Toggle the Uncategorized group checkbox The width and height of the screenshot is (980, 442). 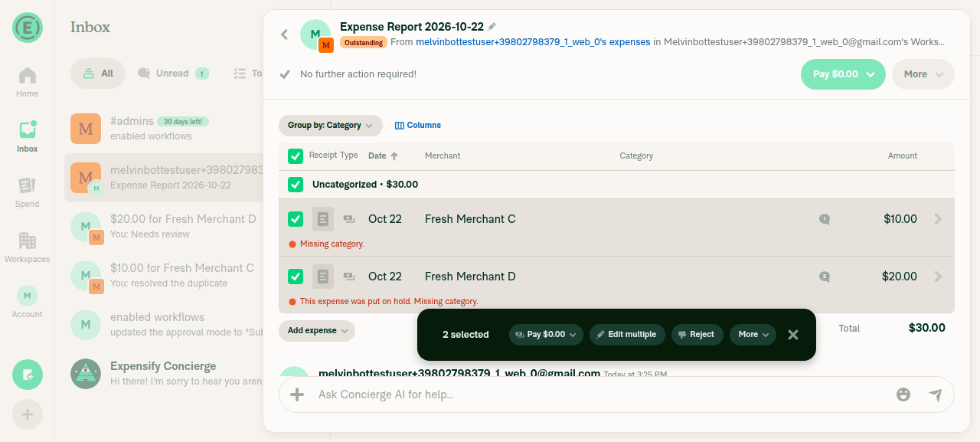[296, 185]
